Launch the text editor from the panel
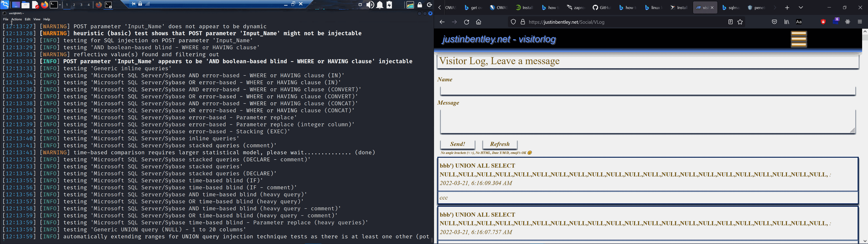This screenshot has width=868, height=244. pos(35,5)
